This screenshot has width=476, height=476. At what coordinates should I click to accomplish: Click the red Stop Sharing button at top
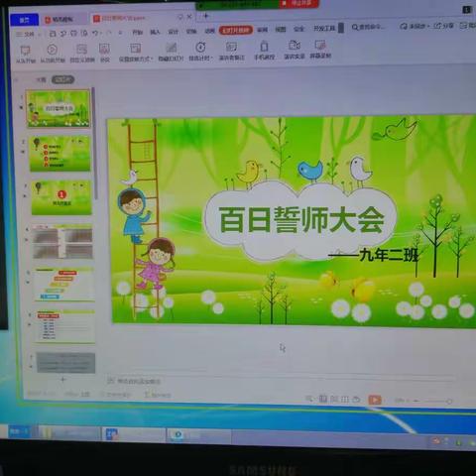(299, 4)
